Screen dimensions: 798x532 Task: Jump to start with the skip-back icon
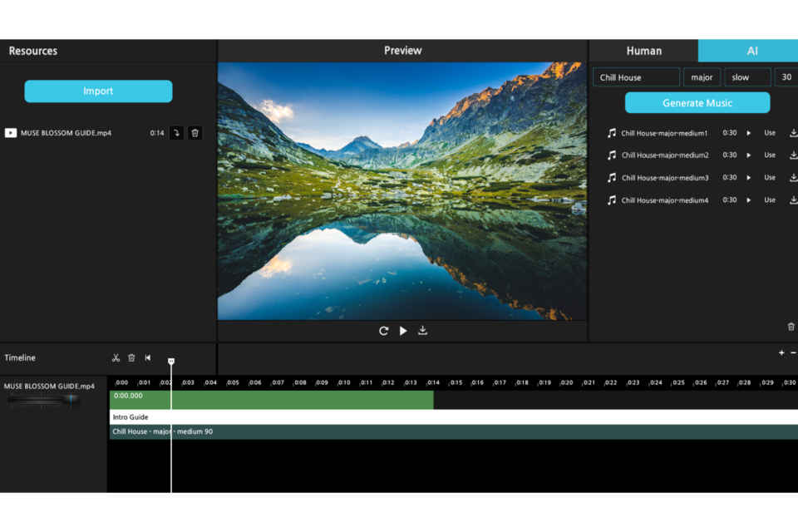click(148, 358)
